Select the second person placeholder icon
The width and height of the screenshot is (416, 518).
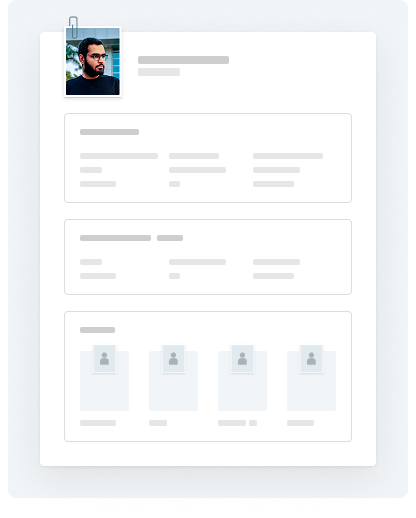173,359
